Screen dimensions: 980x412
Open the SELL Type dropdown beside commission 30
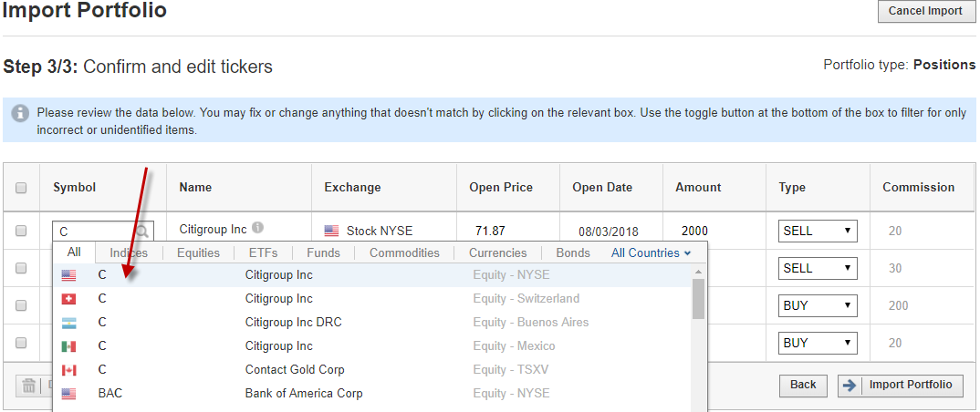(818, 268)
